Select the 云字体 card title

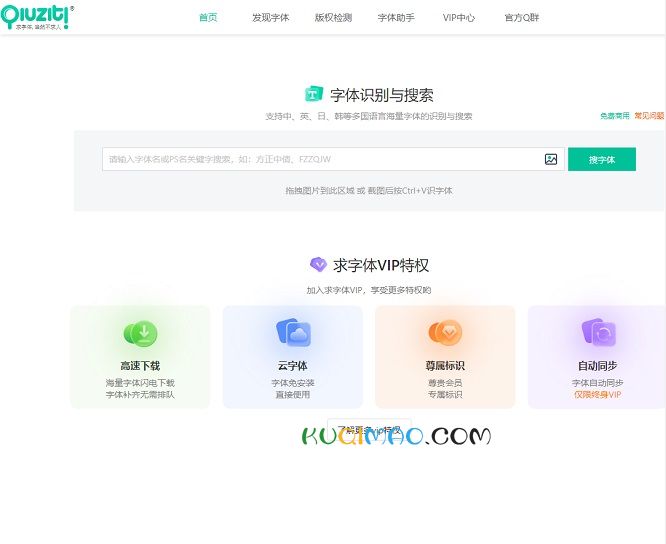pos(293,366)
